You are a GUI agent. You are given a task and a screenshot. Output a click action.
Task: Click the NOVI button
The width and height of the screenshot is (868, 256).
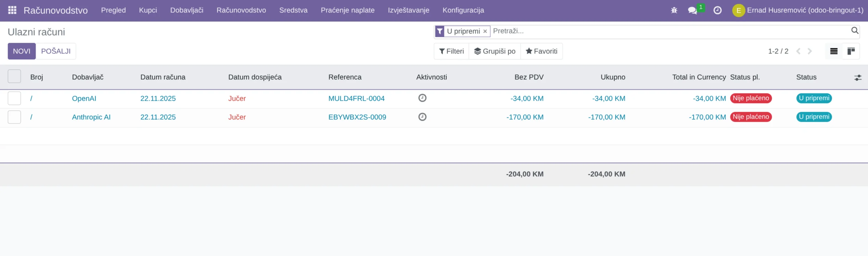tap(21, 51)
